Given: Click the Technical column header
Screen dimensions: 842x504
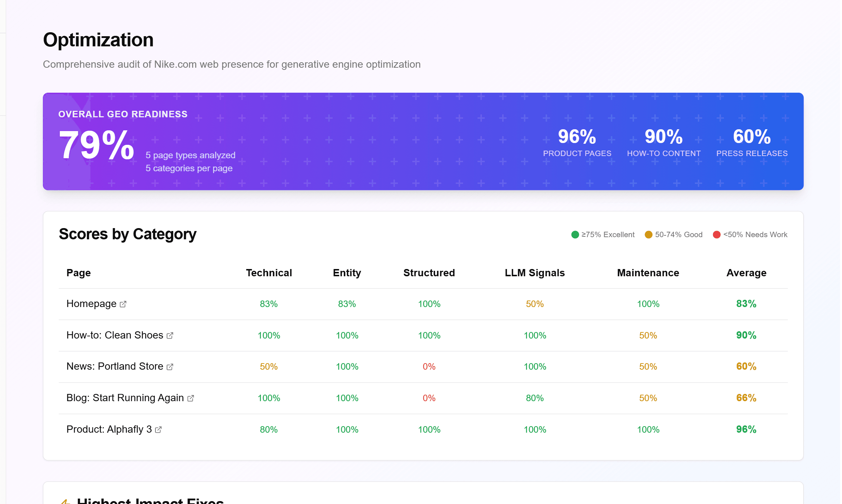Looking at the screenshot, I should (x=268, y=273).
